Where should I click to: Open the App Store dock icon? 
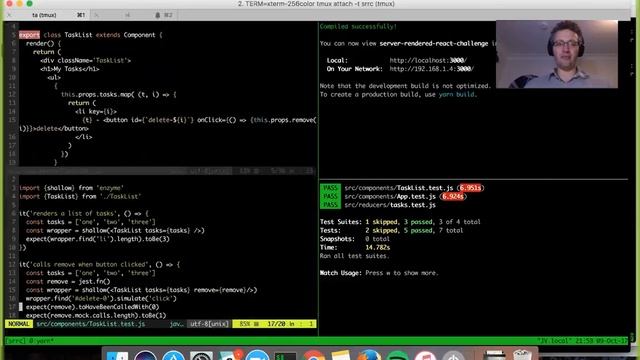point(173,356)
